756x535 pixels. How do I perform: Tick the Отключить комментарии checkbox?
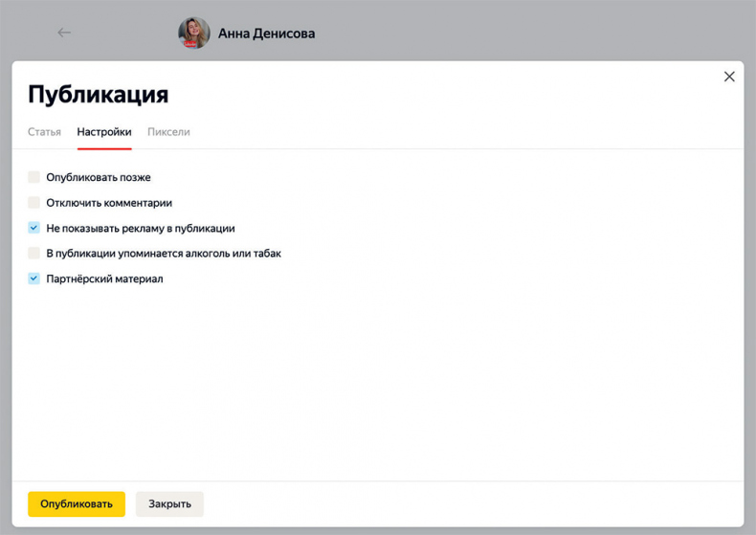[x=34, y=203]
